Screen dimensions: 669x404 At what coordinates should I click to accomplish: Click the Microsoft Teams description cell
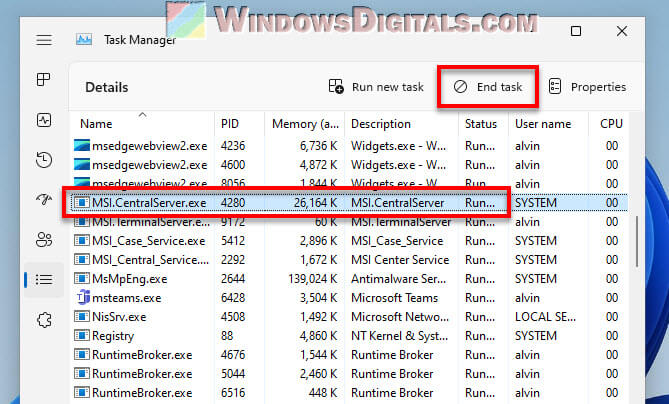[395, 298]
